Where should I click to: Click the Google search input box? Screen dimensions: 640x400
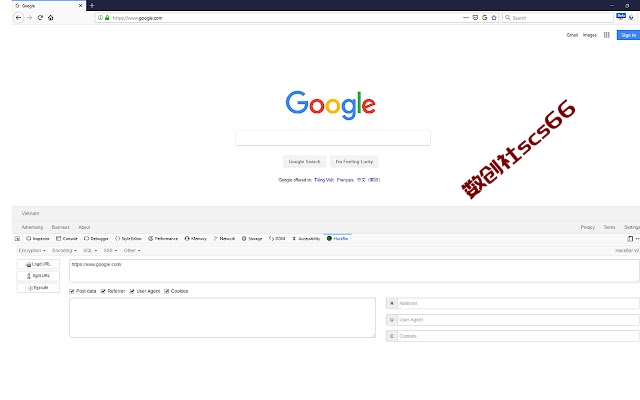pos(333,138)
